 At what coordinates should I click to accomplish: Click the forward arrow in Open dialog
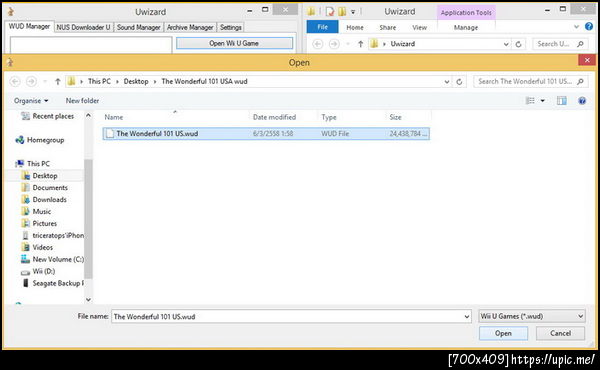[31, 81]
